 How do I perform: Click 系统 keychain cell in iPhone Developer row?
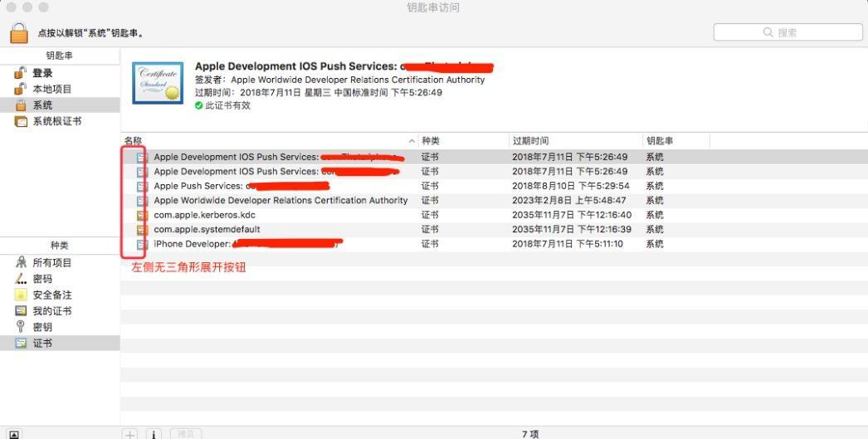click(x=655, y=244)
